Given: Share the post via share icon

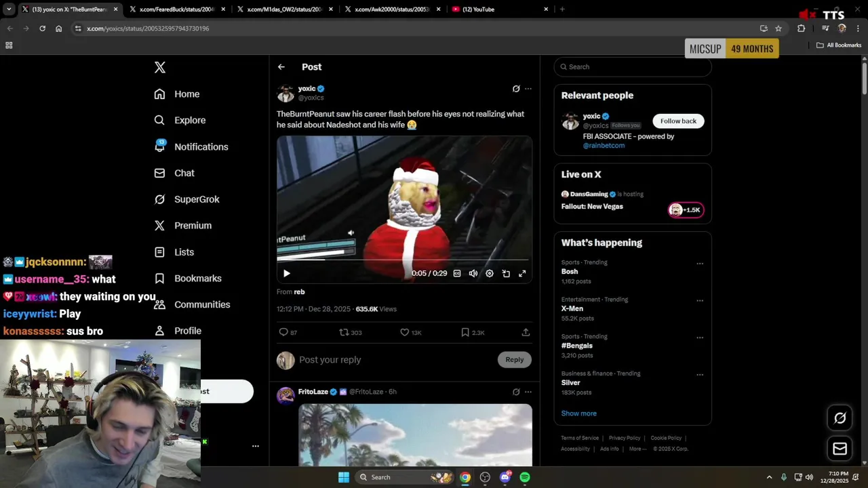Looking at the screenshot, I should click(x=526, y=332).
